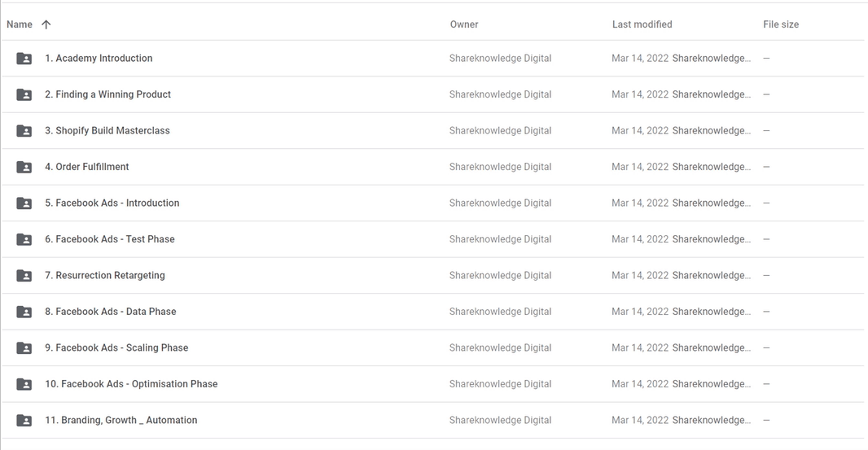Select the Finding a Winning Product folder name
This screenshot has height=450, width=868.
(x=107, y=94)
